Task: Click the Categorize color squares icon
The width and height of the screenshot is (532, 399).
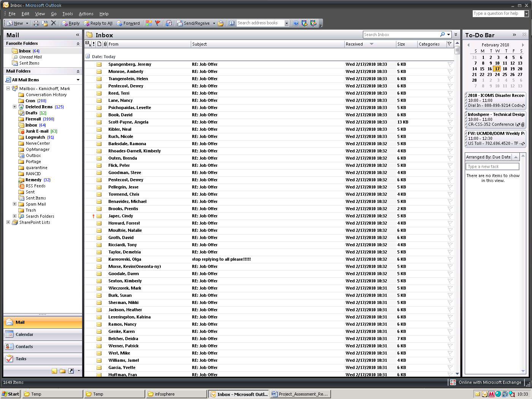Action: pos(149,23)
